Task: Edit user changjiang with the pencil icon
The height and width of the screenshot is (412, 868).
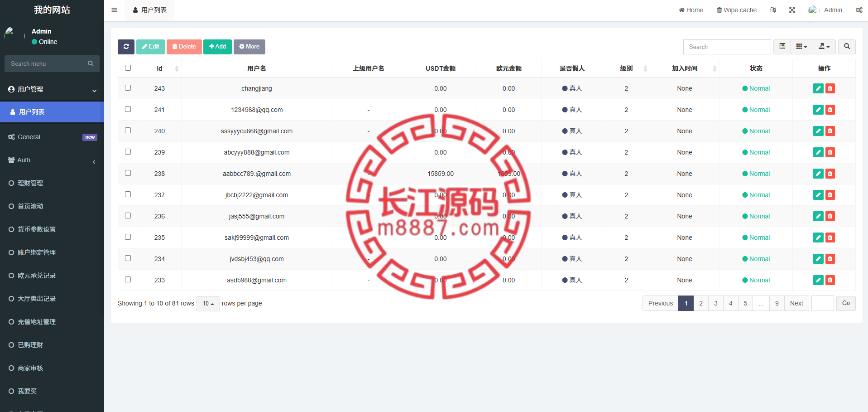Action: point(818,88)
